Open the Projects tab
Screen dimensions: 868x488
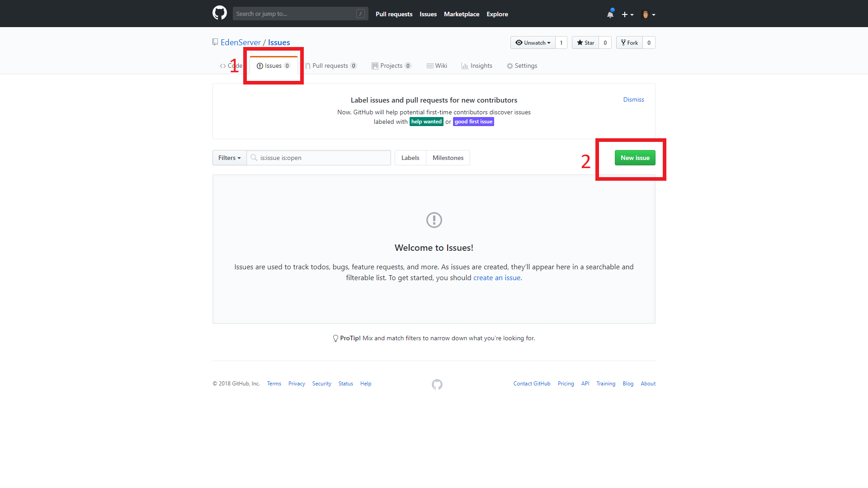coord(391,66)
